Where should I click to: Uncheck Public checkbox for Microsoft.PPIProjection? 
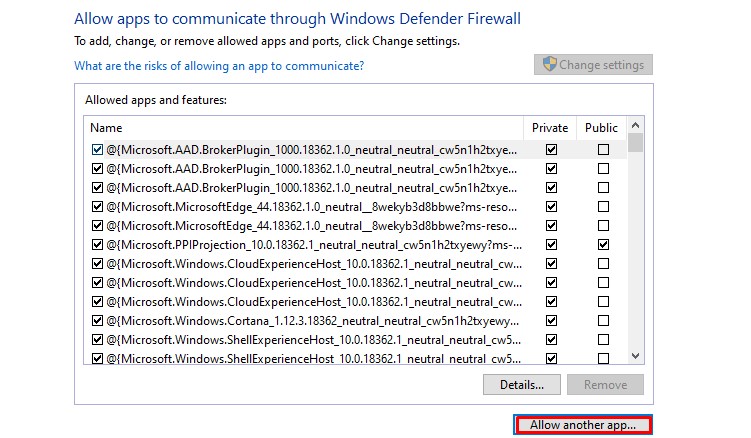[x=603, y=245]
